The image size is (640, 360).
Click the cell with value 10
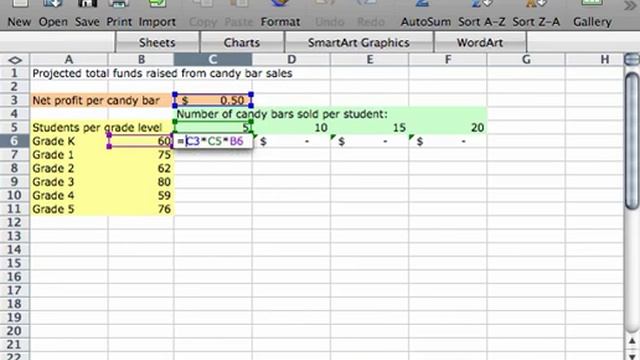tap(291, 127)
